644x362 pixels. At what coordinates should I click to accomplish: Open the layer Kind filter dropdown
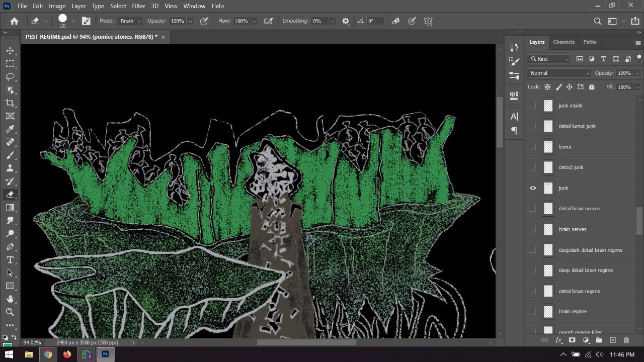pos(549,59)
